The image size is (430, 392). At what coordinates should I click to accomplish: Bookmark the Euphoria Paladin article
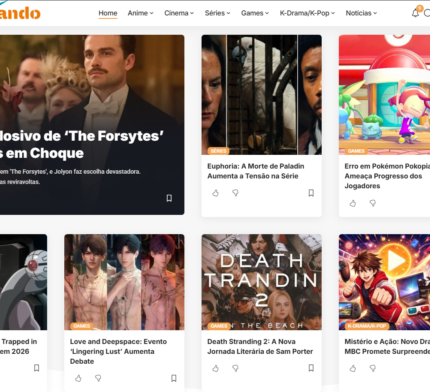[311, 193]
